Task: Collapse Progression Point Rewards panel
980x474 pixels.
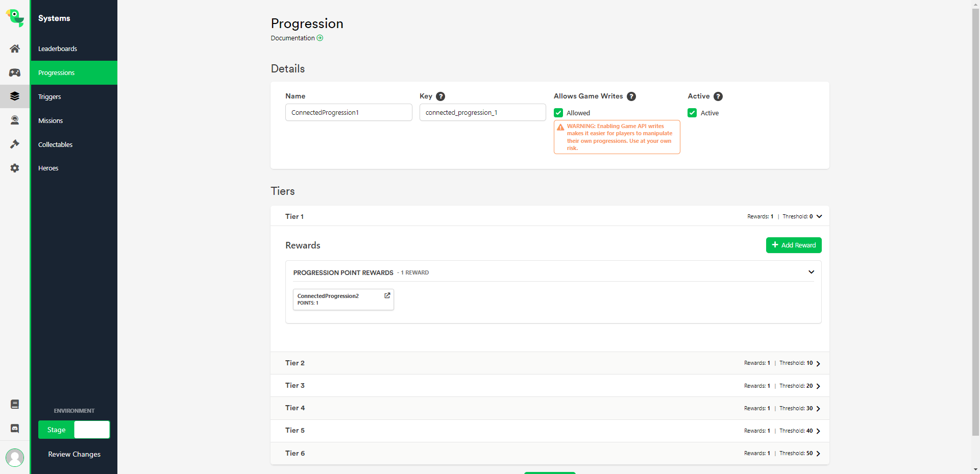Action: [811, 272]
